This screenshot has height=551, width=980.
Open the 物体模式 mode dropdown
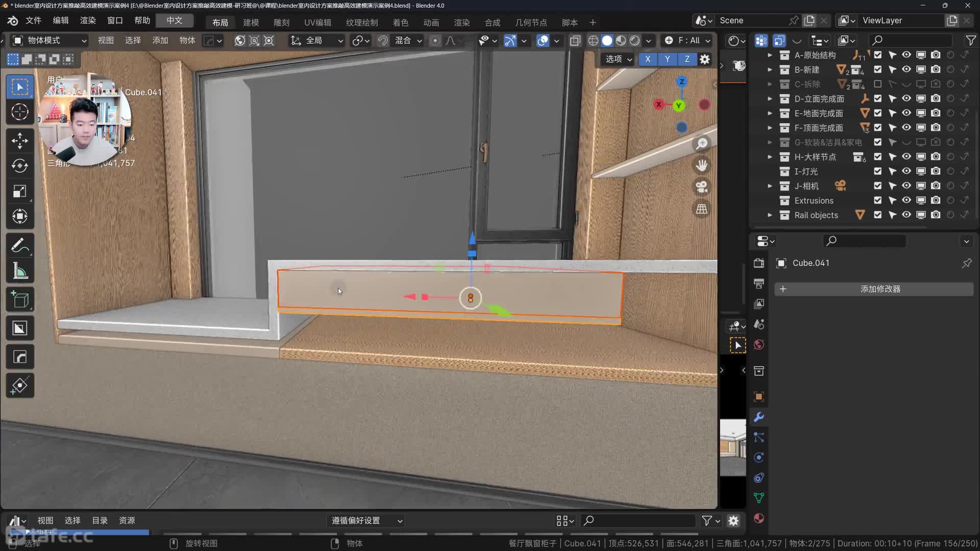pos(49,40)
